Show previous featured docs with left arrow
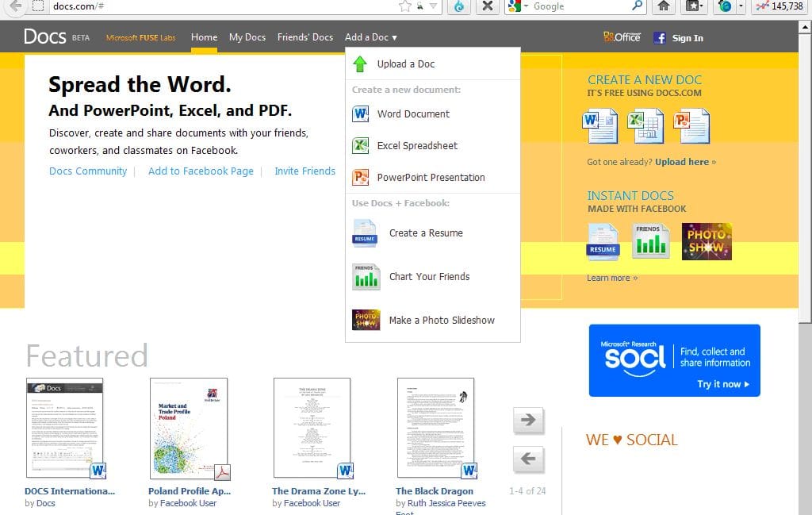This screenshot has height=515, width=812. (528, 459)
